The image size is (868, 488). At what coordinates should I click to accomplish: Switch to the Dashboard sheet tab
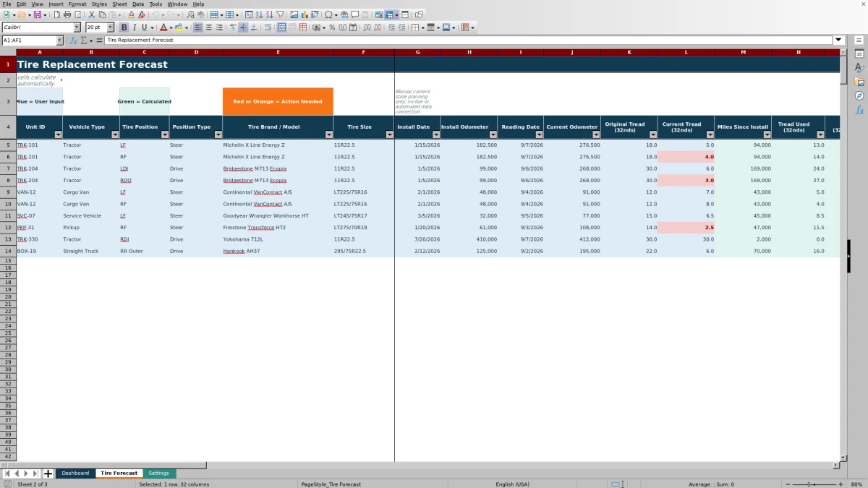[x=75, y=473]
